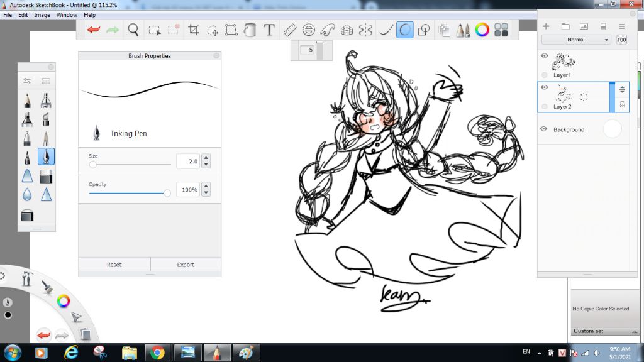Turn on the Ruler guide
The width and height of the screenshot is (644, 362).
pyautogui.click(x=290, y=30)
